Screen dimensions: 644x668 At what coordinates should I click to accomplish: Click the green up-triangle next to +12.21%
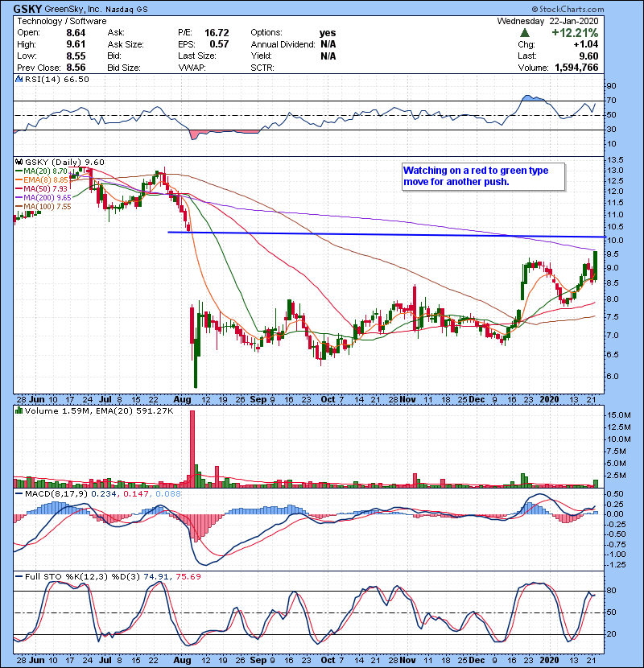pyautogui.click(x=525, y=33)
